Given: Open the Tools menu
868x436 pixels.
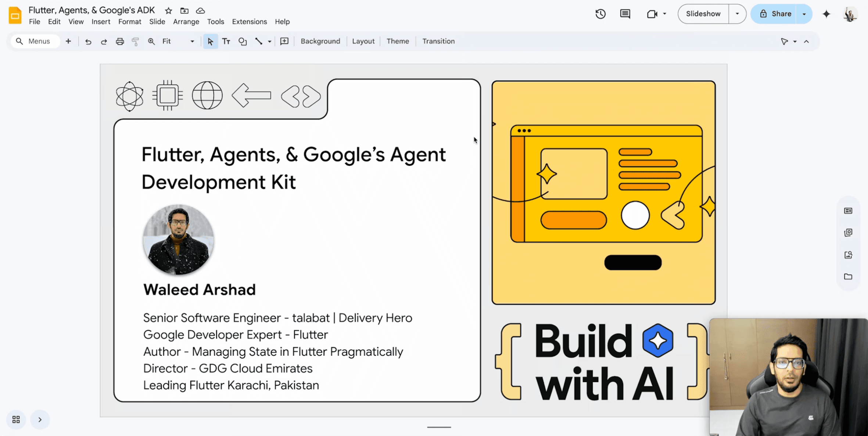Looking at the screenshot, I should 215,22.
